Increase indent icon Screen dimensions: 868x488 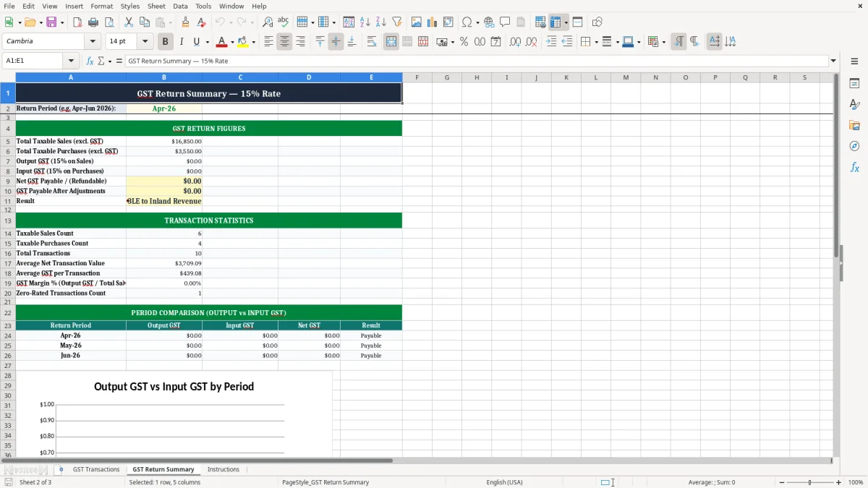tap(551, 42)
